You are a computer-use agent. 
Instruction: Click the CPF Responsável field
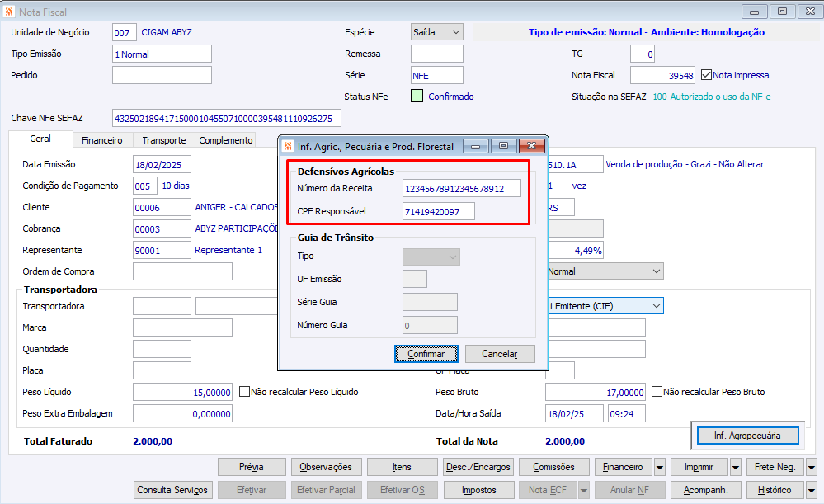[x=439, y=211]
